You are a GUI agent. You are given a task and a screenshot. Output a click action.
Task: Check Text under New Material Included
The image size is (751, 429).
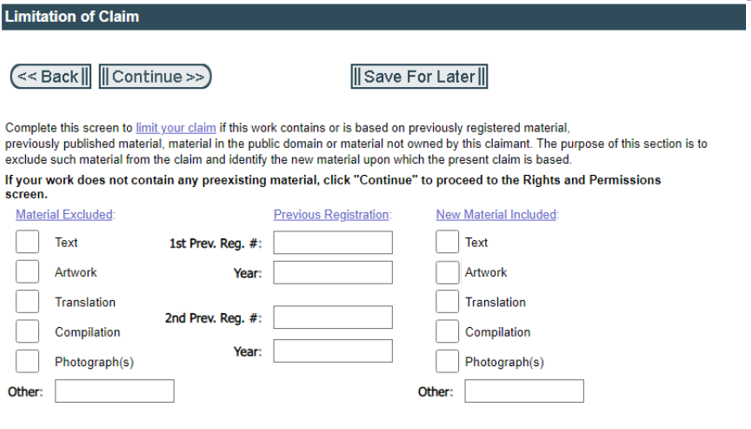click(447, 242)
